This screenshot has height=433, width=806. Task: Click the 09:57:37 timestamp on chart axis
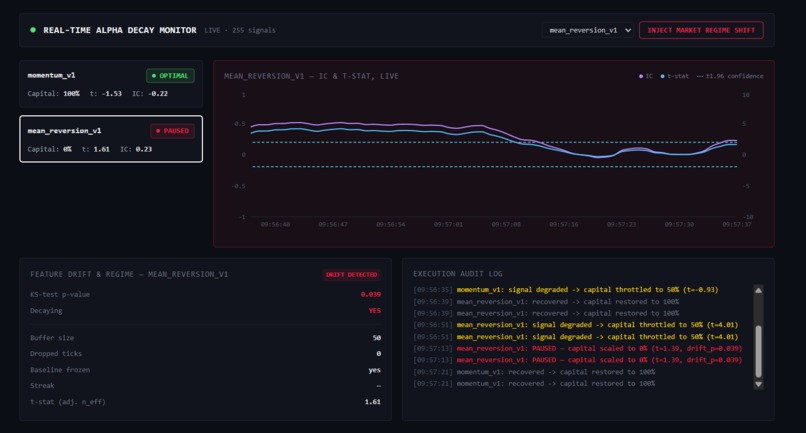[737, 225]
